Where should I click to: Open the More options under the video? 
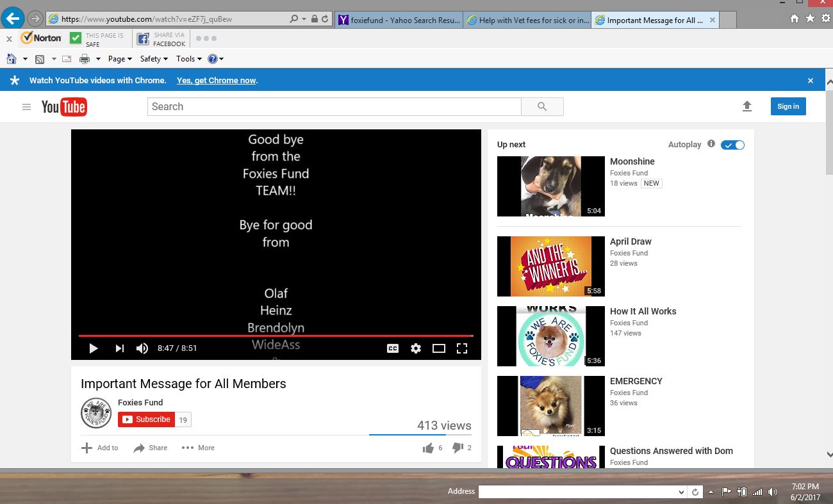(198, 448)
